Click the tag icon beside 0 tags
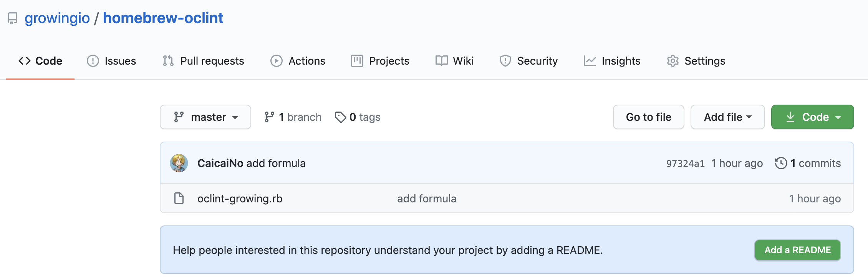The height and width of the screenshot is (277, 868). pos(340,117)
